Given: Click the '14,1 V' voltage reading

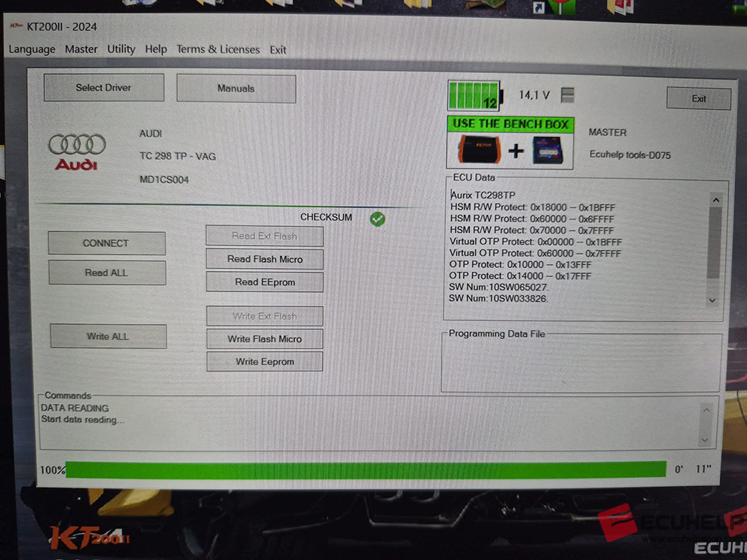Looking at the screenshot, I should pyautogui.click(x=534, y=96).
